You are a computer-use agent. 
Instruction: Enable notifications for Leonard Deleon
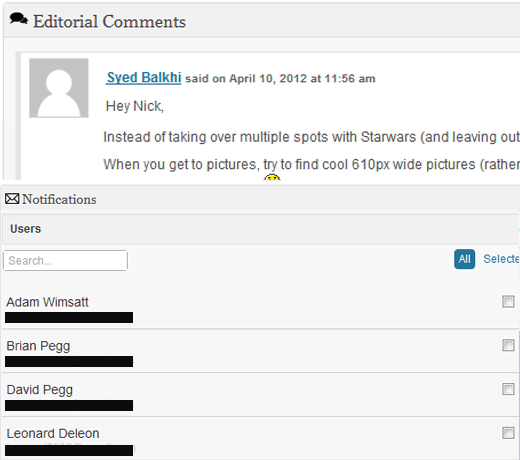coord(508,433)
